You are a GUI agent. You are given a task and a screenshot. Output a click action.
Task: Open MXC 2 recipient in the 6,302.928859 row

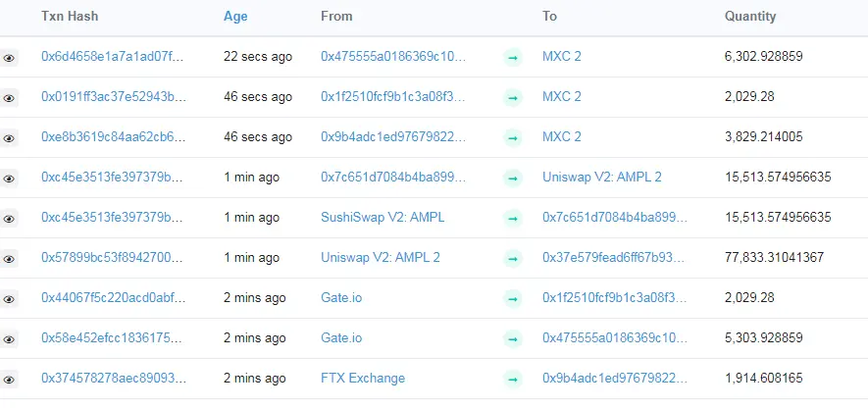pos(562,57)
